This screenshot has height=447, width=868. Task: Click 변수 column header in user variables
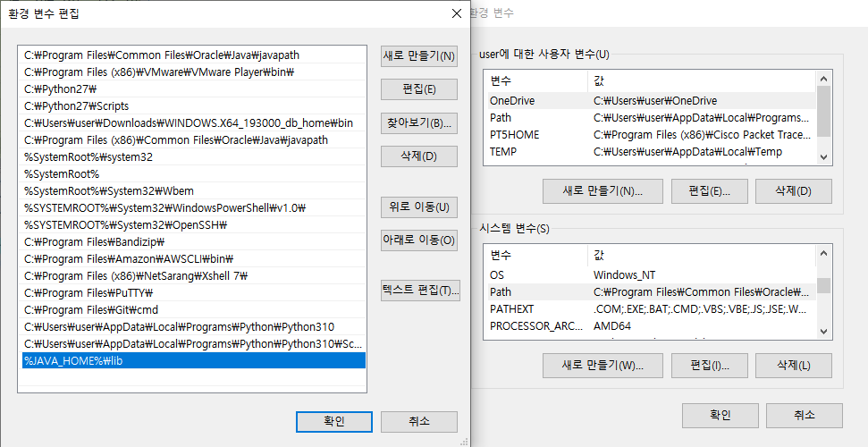point(535,80)
